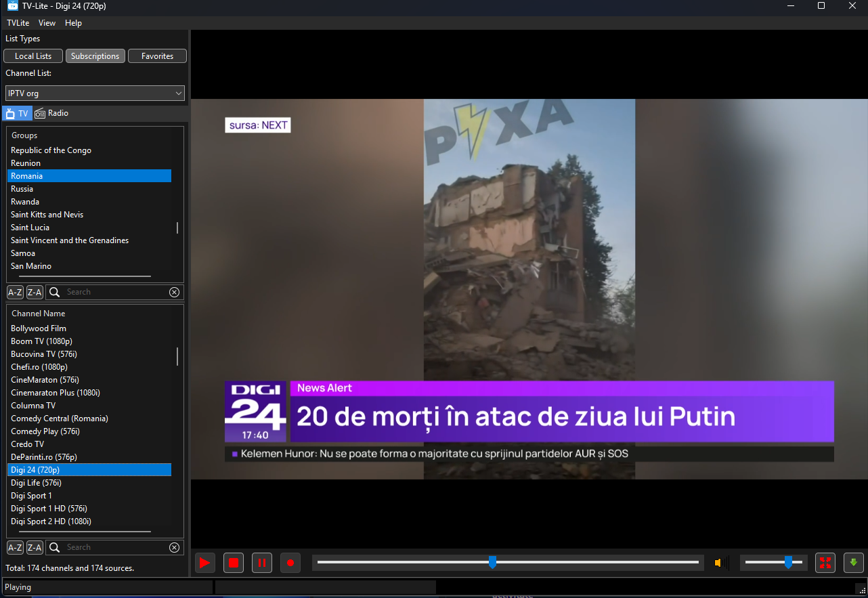Sort Groups list Z-A
Viewport: 868px width, 598px height.
tap(35, 292)
